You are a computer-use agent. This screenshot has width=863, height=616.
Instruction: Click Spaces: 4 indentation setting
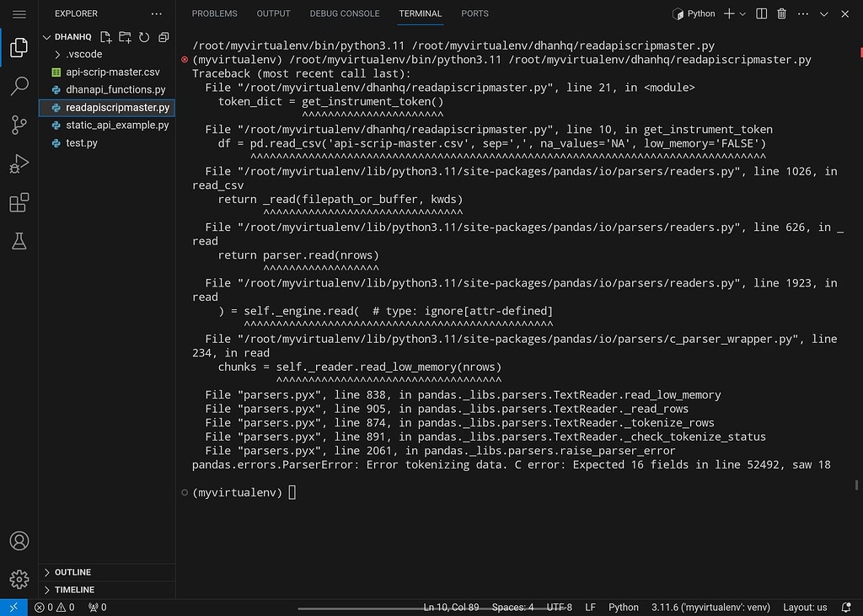pos(512,608)
